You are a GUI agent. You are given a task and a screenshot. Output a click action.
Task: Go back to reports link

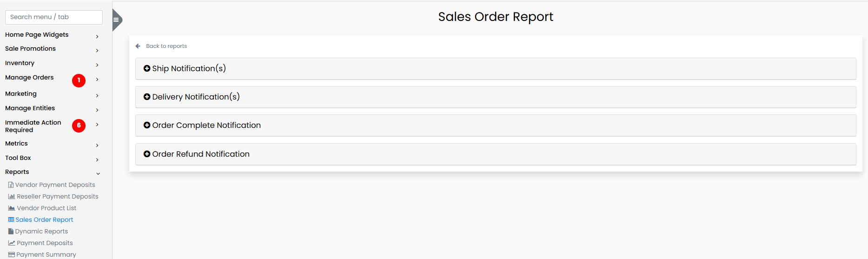(166, 46)
